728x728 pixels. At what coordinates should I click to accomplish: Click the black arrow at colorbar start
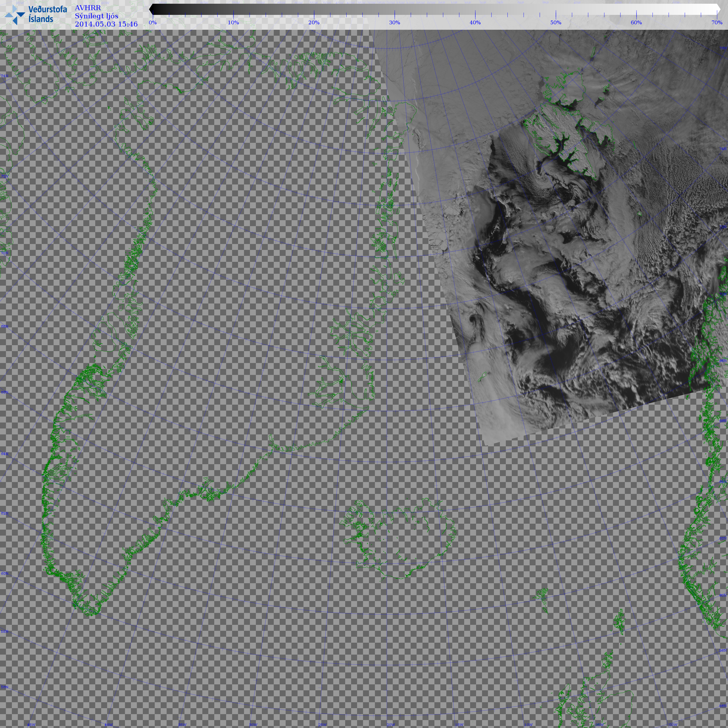[151, 9]
